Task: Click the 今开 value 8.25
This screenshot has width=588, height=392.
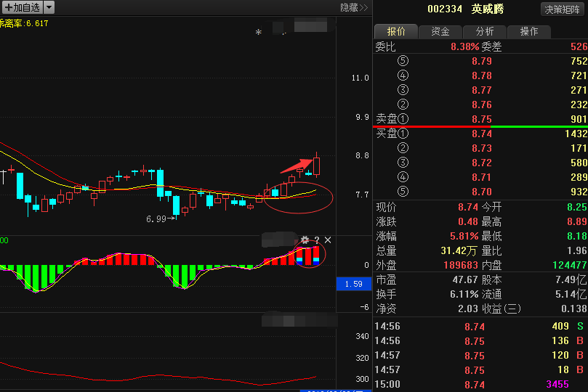Action: [x=577, y=207]
